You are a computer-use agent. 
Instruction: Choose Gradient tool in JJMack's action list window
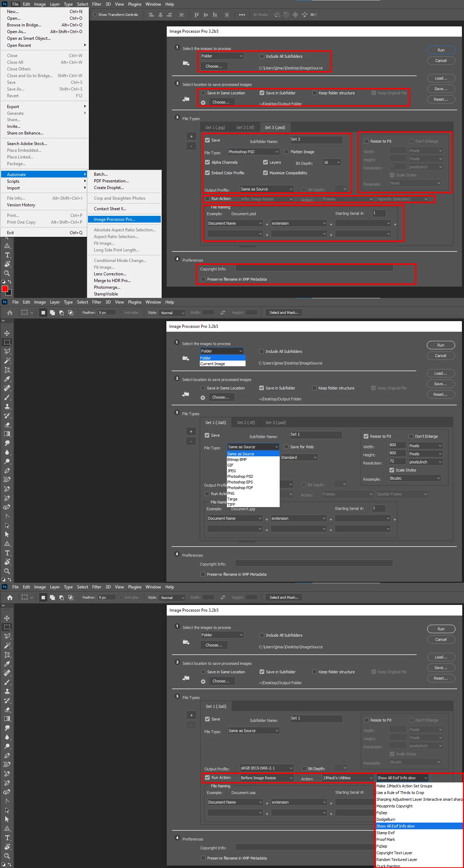pyautogui.click(x=7, y=719)
